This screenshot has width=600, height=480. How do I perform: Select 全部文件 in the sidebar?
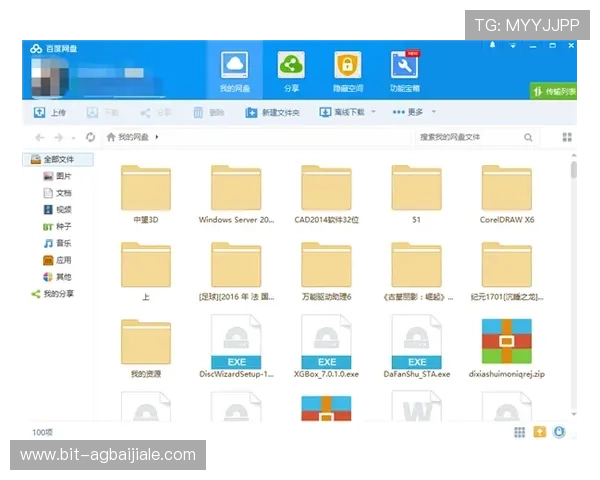pyautogui.click(x=58, y=159)
